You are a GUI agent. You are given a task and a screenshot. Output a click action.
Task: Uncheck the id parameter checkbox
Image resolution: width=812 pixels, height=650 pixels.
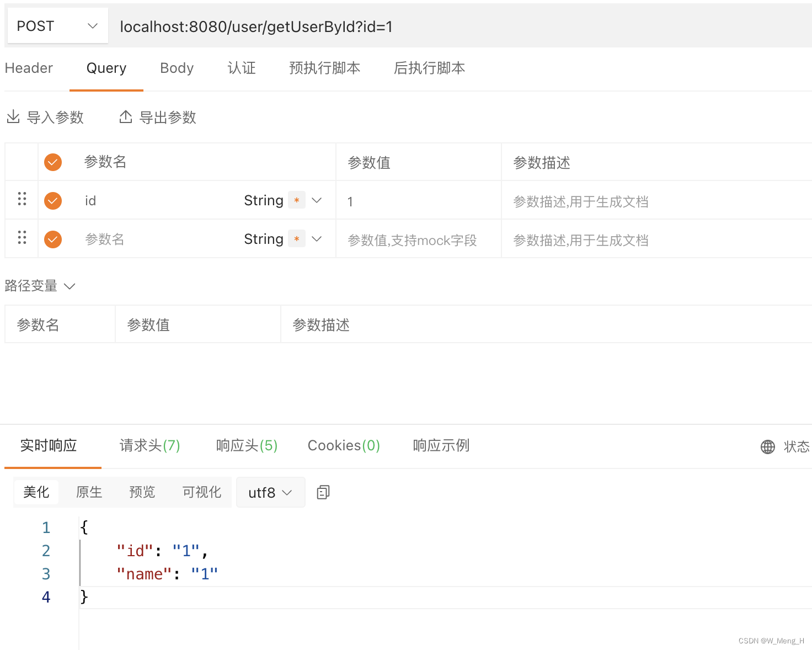click(53, 201)
